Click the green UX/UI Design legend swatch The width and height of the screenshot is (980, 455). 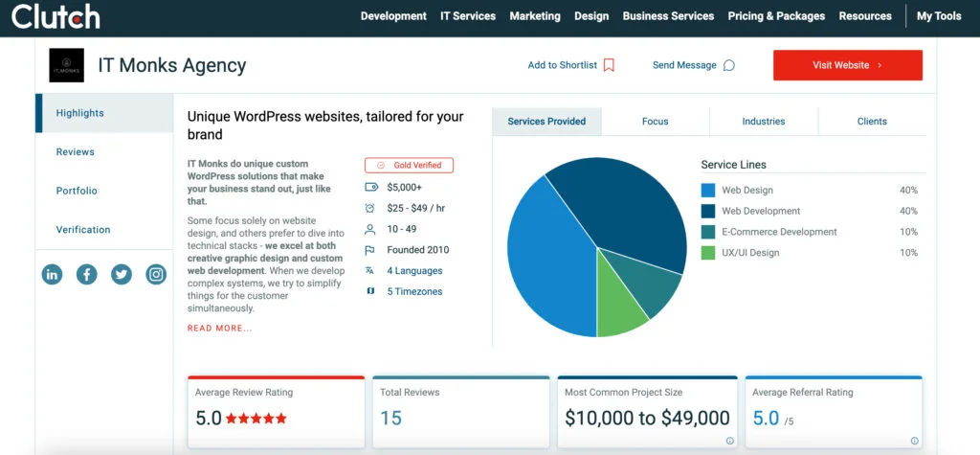click(x=708, y=253)
